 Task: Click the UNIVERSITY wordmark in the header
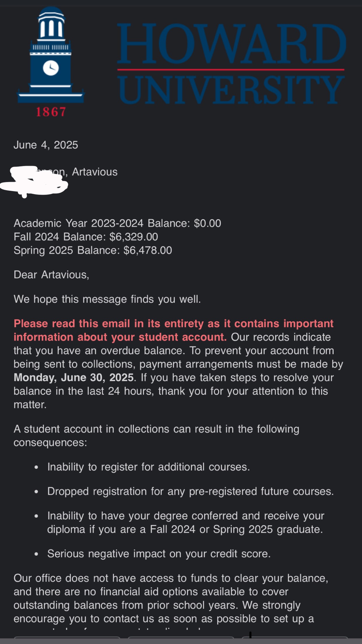[x=232, y=90]
